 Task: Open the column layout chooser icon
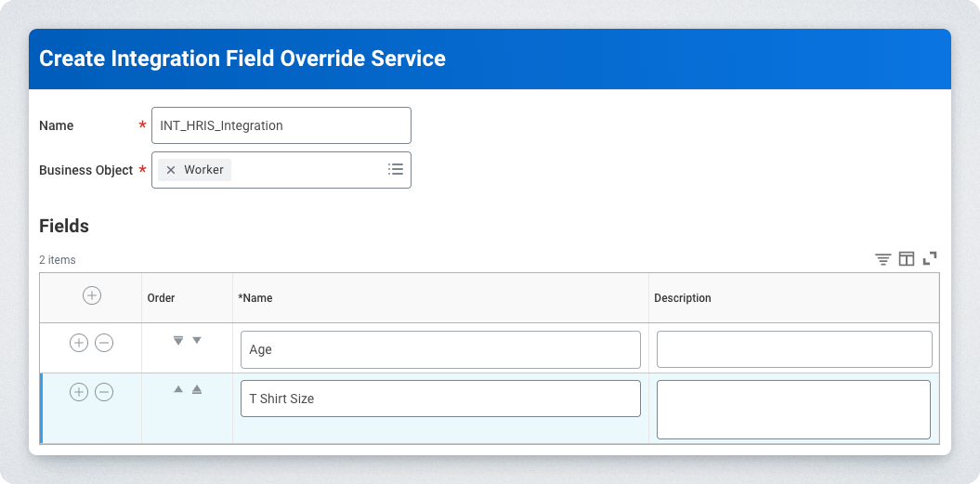(907, 259)
